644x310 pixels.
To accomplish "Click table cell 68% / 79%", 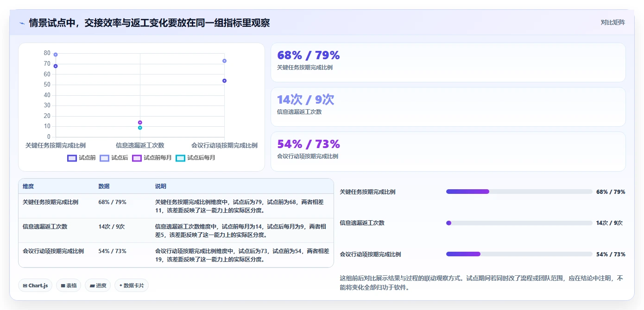I will [112, 202].
